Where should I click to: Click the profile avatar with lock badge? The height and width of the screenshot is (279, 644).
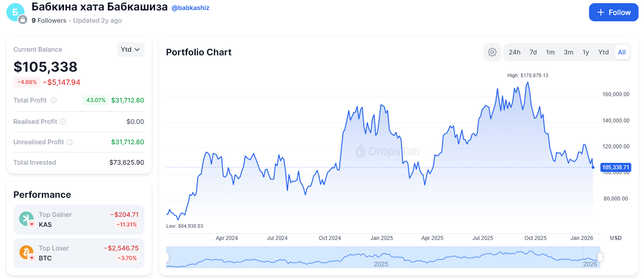(x=15, y=12)
